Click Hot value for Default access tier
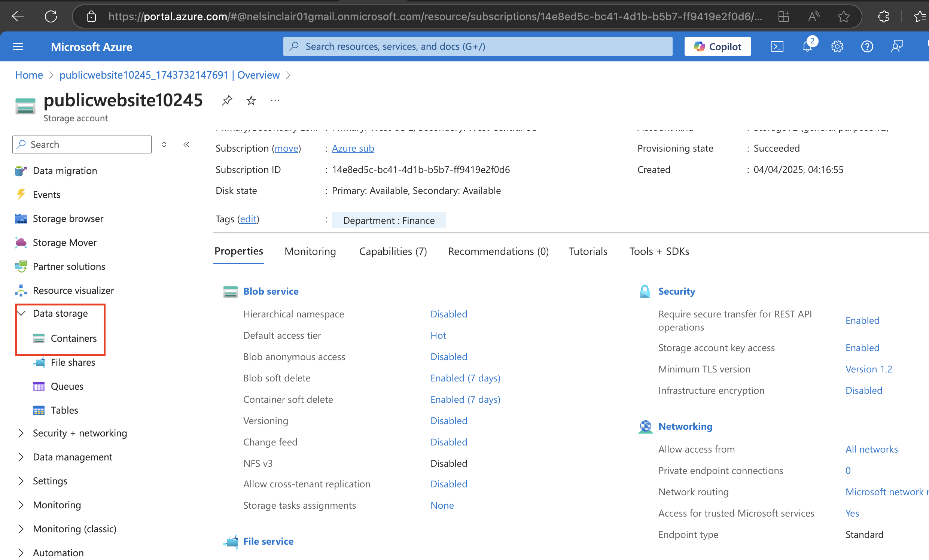This screenshot has height=560, width=929. [x=438, y=335]
